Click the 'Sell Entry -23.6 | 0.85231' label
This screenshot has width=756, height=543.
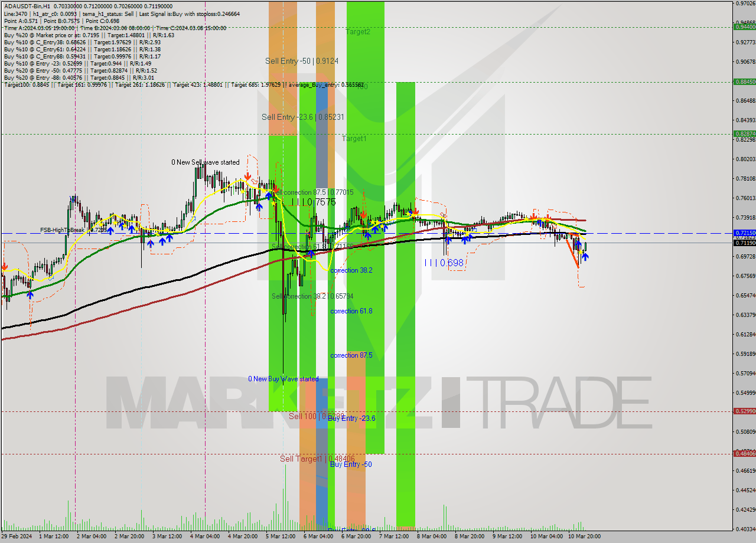coord(303,117)
